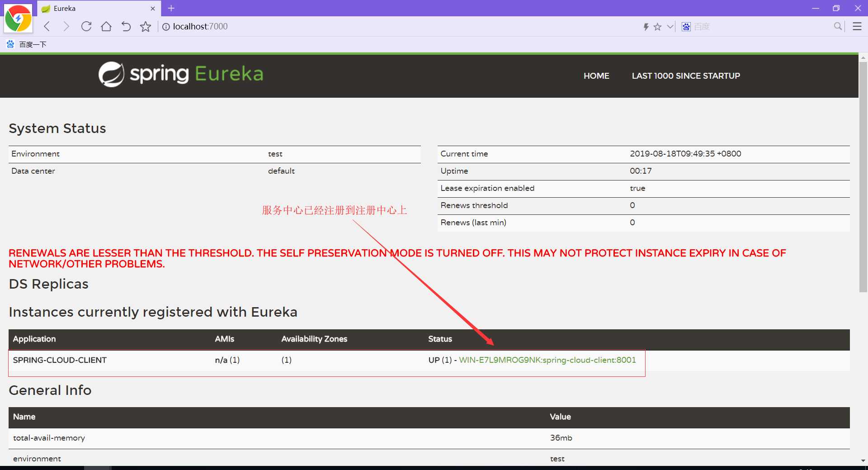
Task: Click the 'Renews threshold' label
Action: tap(474, 205)
